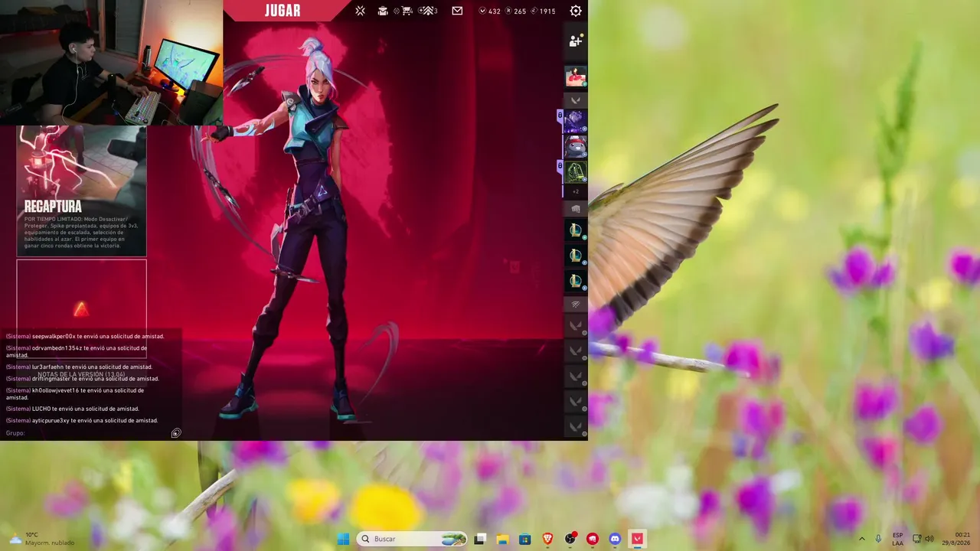Click the fist icon section divider in friends list
The height and width of the screenshot is (551, 980).
pyautogui.click(x=576, y=209)
